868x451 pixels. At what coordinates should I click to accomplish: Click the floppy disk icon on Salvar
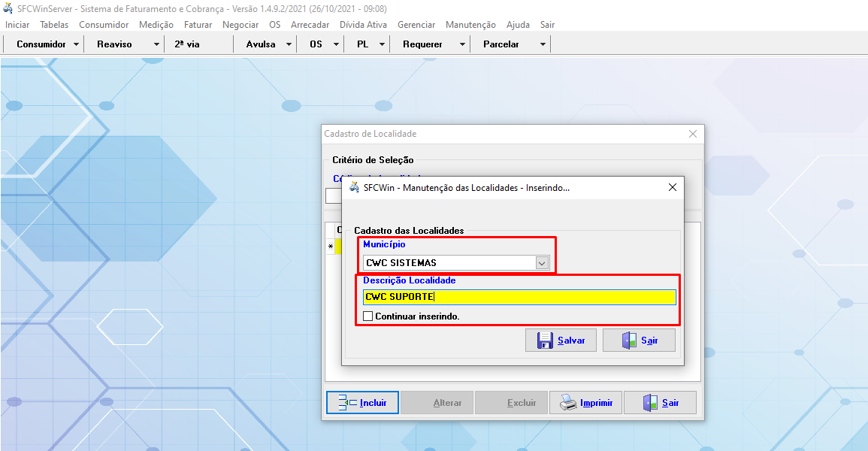point(545,341)
